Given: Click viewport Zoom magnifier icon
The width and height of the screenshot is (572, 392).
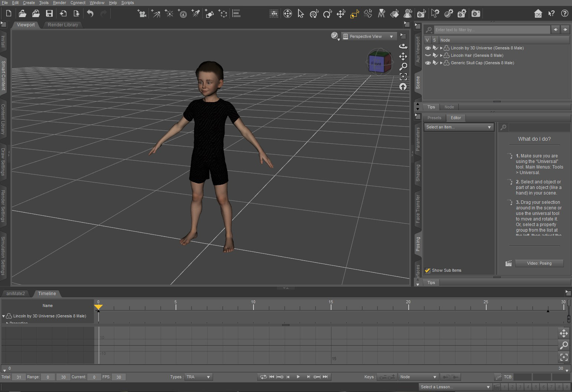Looking at the screenshot, I should point(403,66).
